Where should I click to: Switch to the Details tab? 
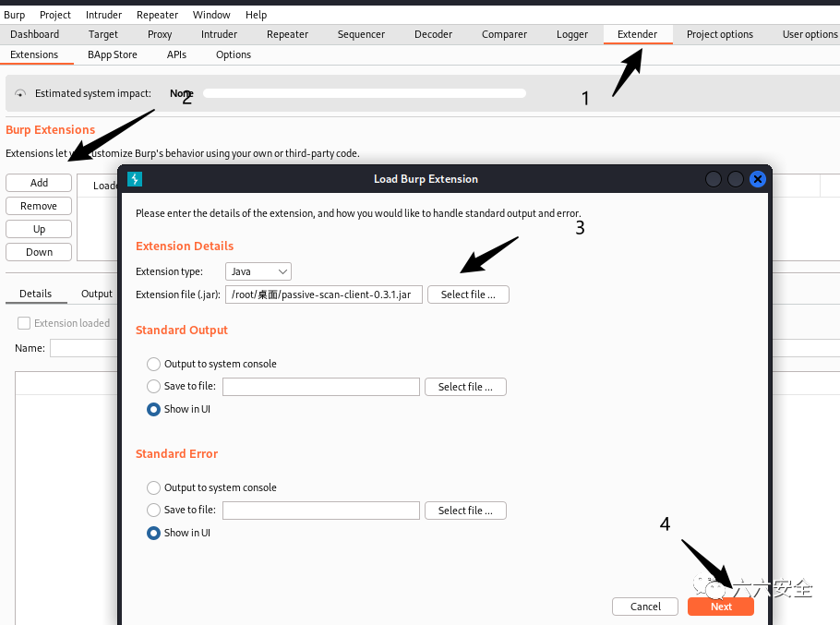[36, 294]
